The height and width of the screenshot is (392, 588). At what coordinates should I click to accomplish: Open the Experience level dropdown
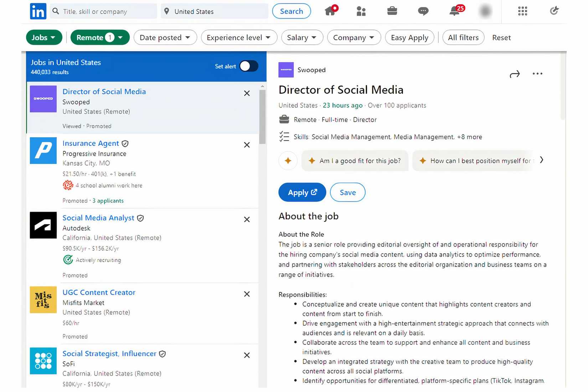tap(239, 37)
